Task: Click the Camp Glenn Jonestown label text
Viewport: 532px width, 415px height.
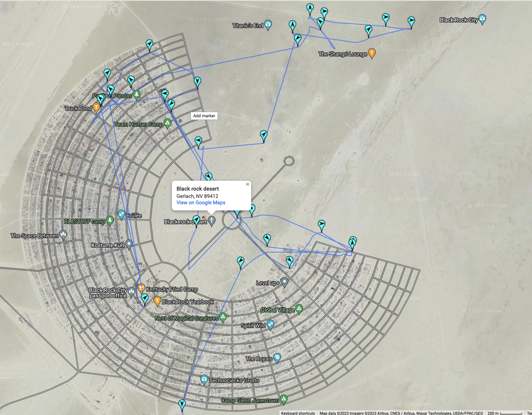Action: tap(250, 400)
